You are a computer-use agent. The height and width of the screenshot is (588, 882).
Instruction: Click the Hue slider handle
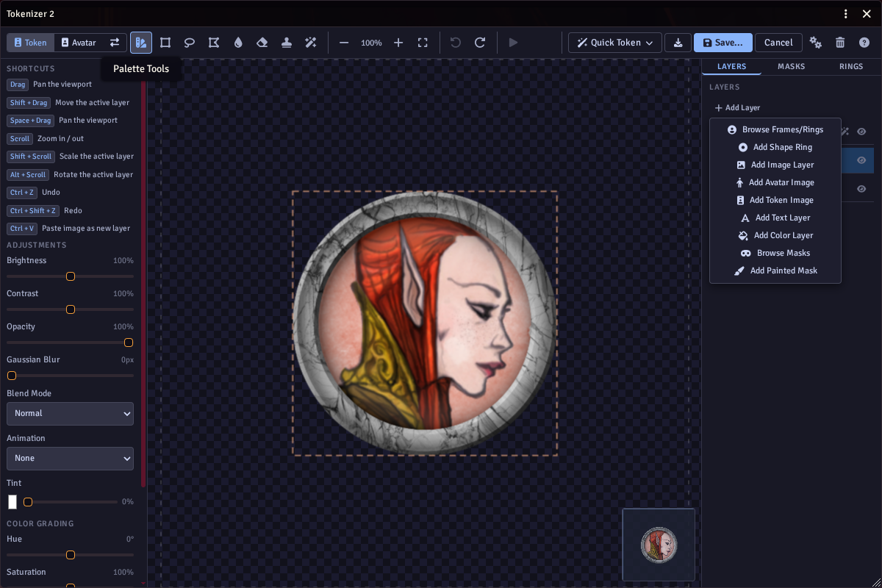pyautogui.click(x=71, y=555)
